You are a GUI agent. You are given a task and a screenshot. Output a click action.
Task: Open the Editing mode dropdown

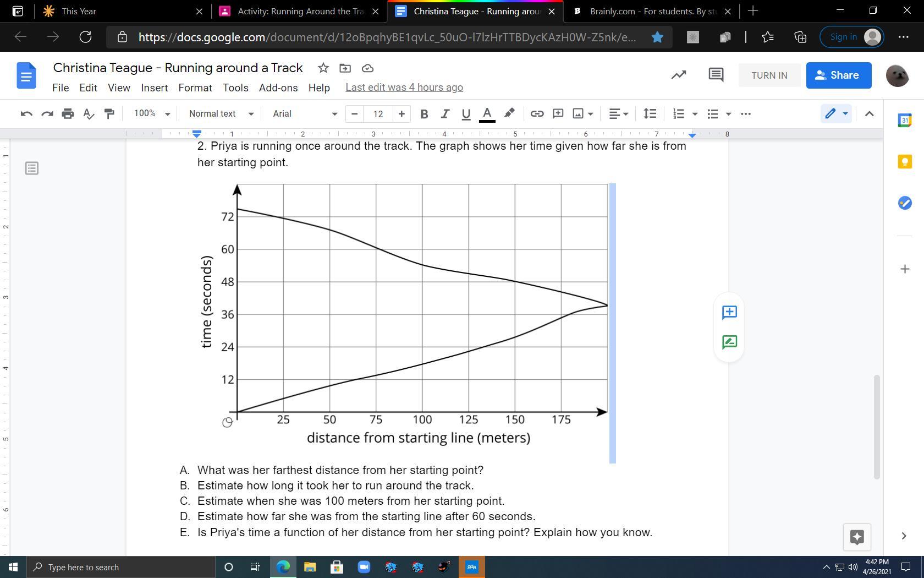coord(836,114)
